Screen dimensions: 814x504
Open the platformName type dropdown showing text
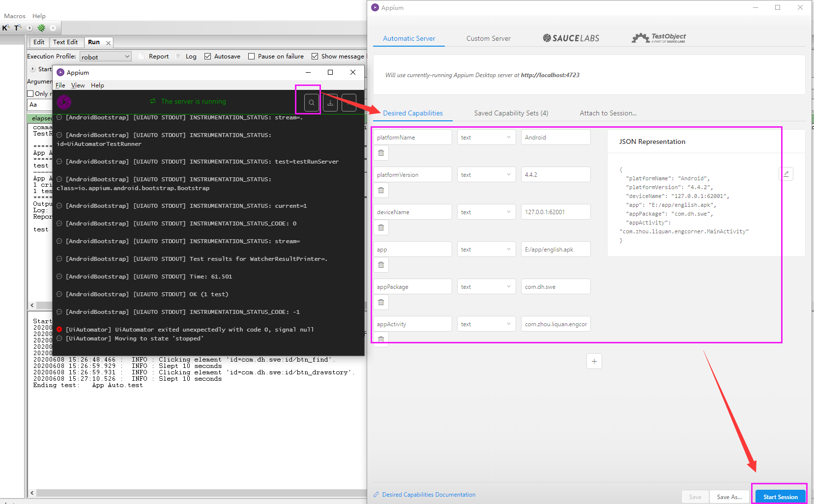tap(486, 137)
